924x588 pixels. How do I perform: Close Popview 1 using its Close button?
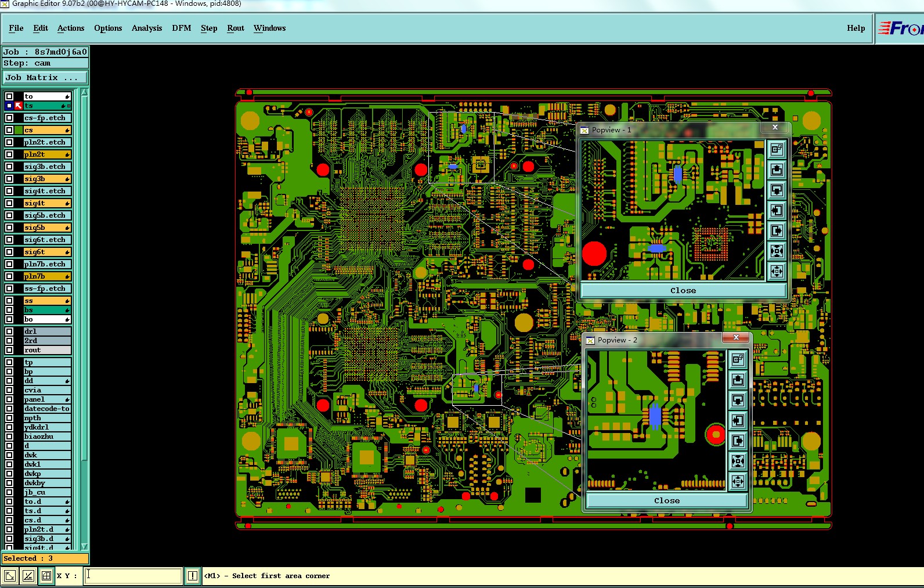coord(683,290)
